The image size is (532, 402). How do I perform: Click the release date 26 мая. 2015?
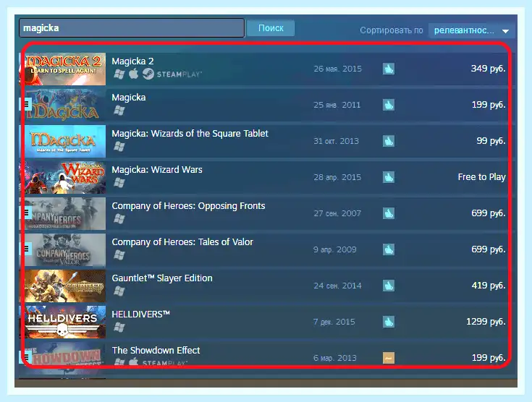(337, 69)
